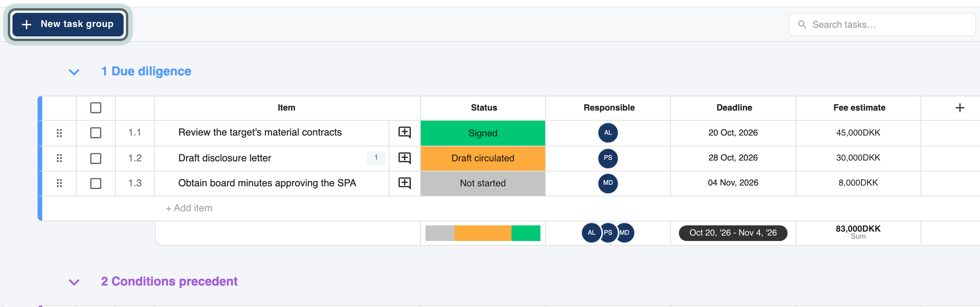This screenshot has width=980, height=307.
Task: Click the MD avatar in summary row
Action: (625, 233)
